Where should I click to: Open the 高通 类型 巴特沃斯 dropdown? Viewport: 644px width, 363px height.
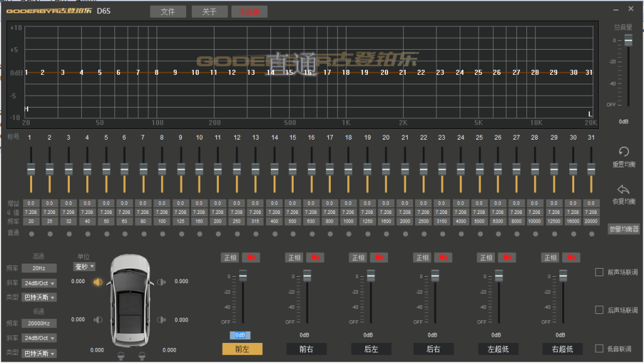(39, 298)
